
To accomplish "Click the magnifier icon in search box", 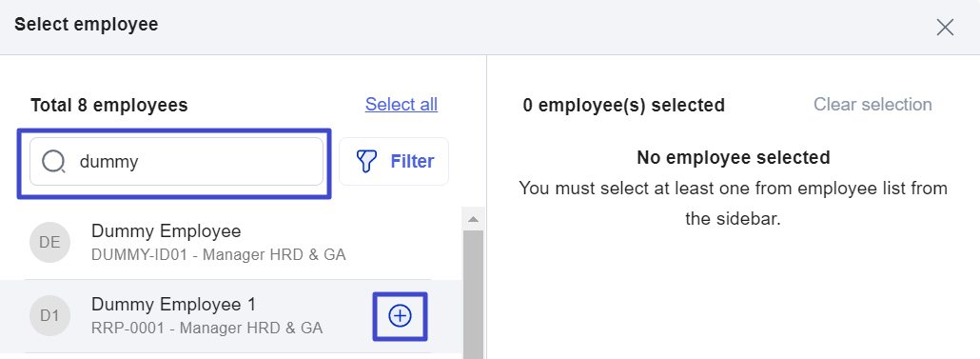I will click(x=53, y=161).
